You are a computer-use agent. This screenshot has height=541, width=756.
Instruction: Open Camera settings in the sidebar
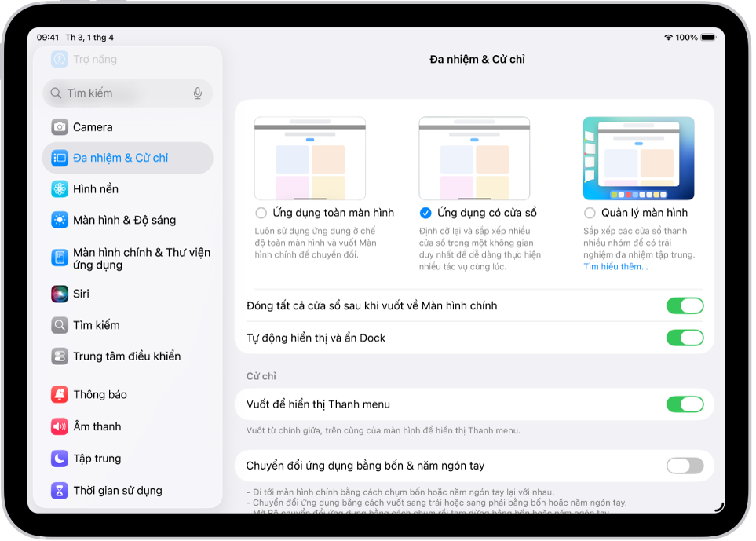click(x=60, y=126)
